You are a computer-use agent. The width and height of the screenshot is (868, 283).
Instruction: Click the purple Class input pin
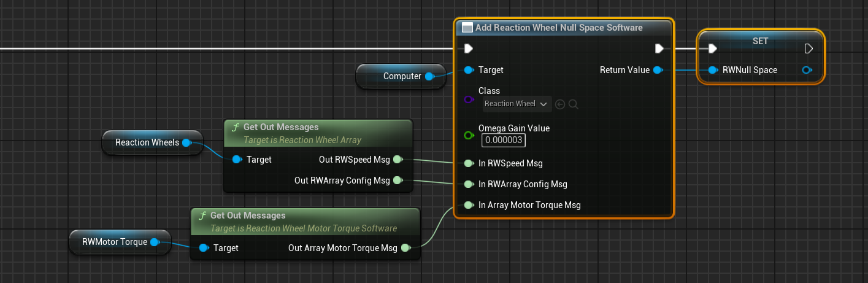(x=469, y=99)
